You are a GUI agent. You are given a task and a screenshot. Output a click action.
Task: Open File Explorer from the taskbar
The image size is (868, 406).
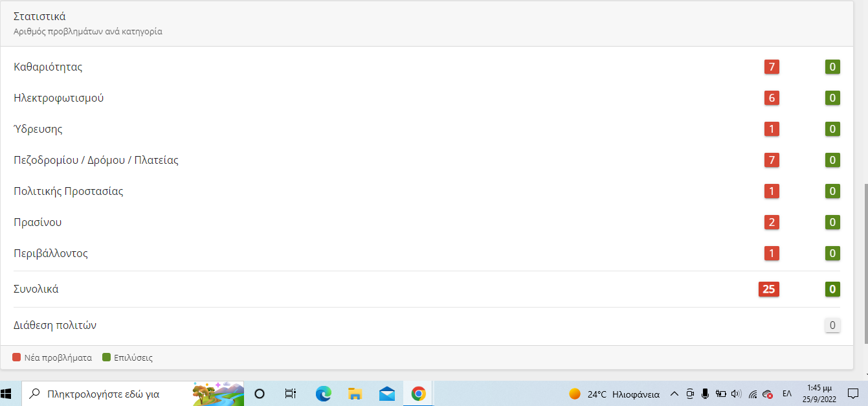coord(355,394)
